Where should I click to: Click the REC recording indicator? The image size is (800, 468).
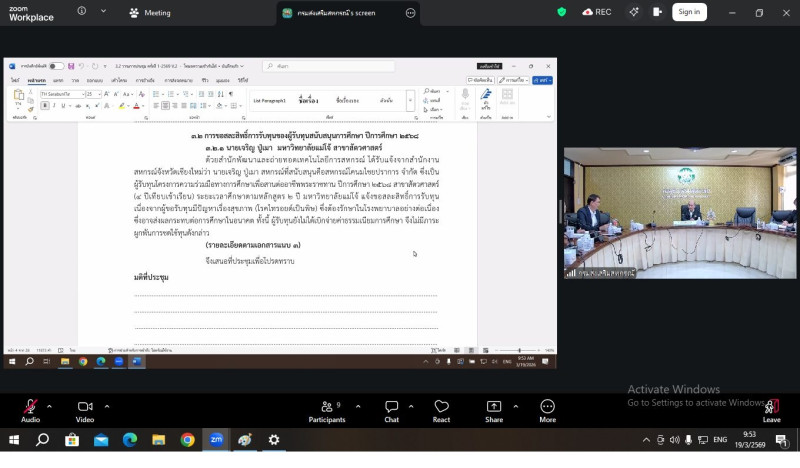pyautogui.click(x=596, y=12)
